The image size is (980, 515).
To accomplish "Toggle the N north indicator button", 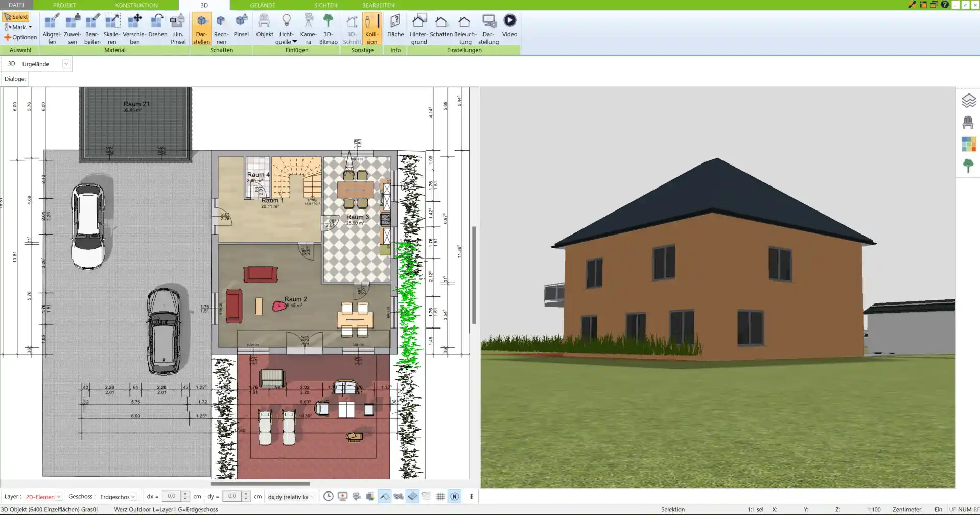I will tap(454, 496).
